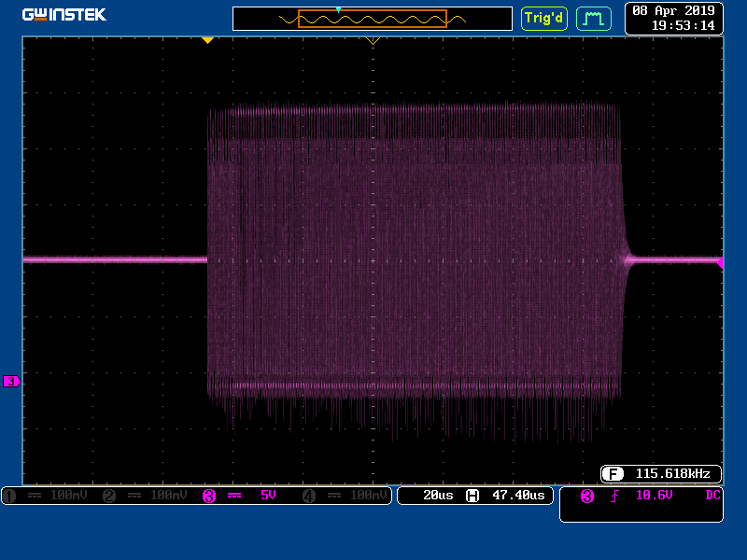Click the frequency counter F icon
This screenshot has height=560, width=747.
[613, 474]
